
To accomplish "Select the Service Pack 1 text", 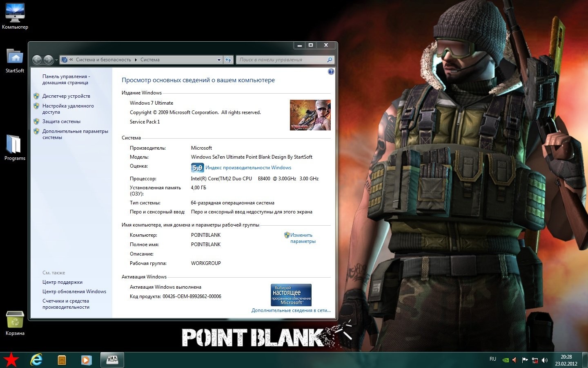I will [145, 122].
